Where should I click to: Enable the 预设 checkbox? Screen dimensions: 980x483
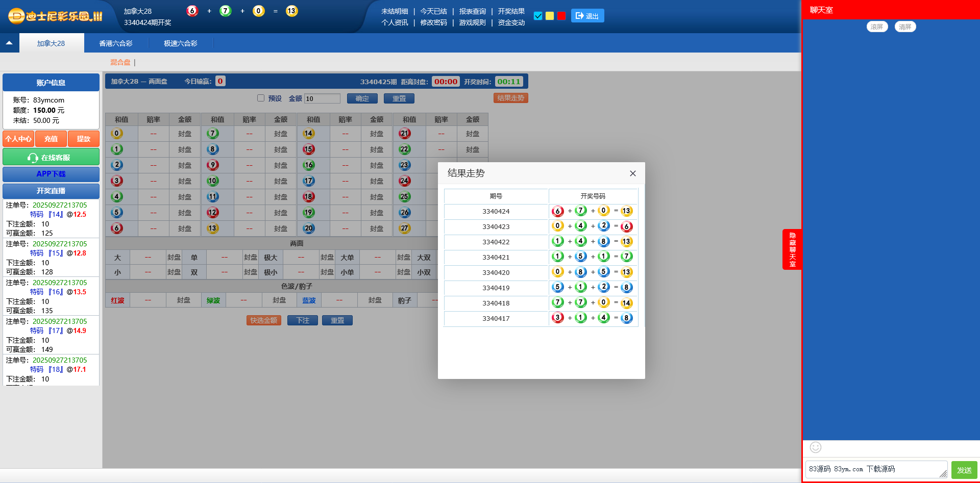[x=261, y=98]
